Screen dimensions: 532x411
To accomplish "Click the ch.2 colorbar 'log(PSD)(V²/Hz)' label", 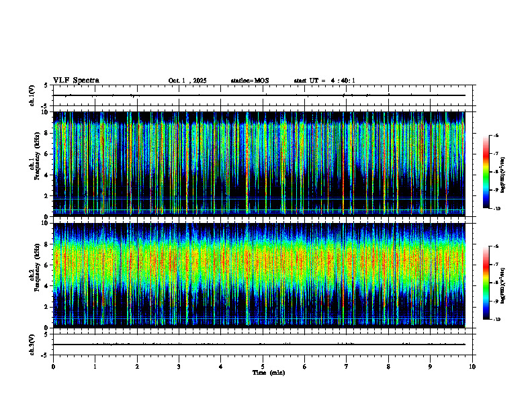I will coord(503,285).
